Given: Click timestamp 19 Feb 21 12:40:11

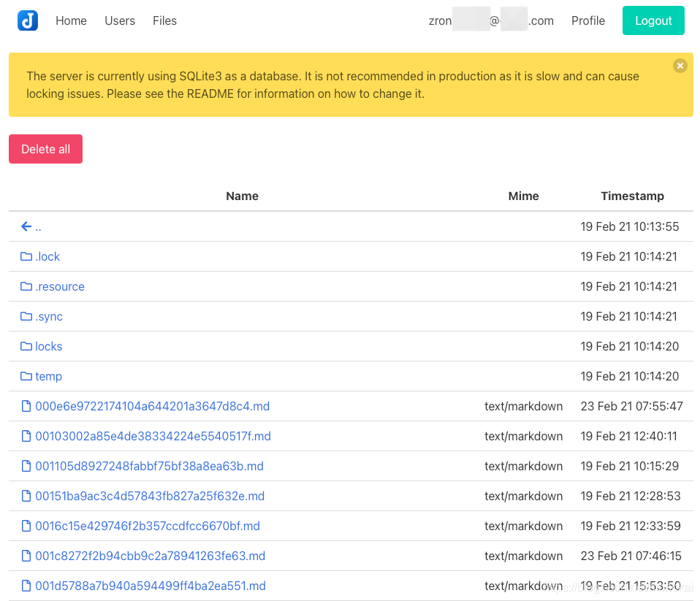Looking at the screenshot, I should coord(628,436).
